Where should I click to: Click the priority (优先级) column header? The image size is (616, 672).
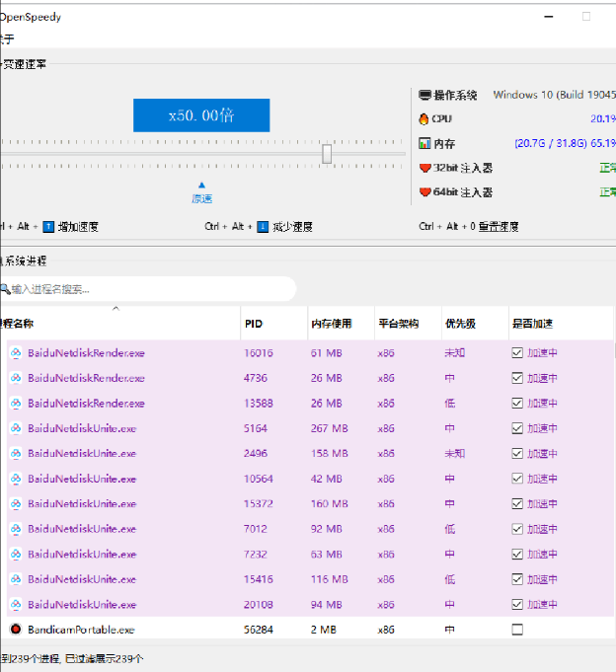pos(459,323)
